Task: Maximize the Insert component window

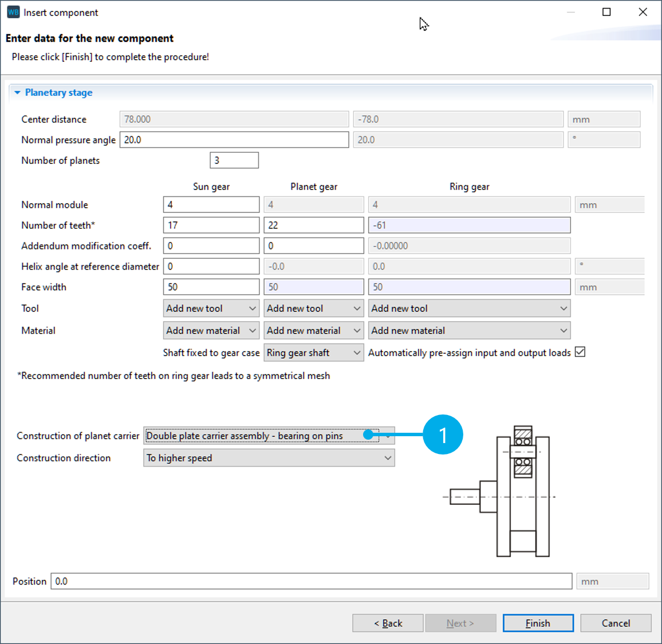Action: tap(606, 12)
